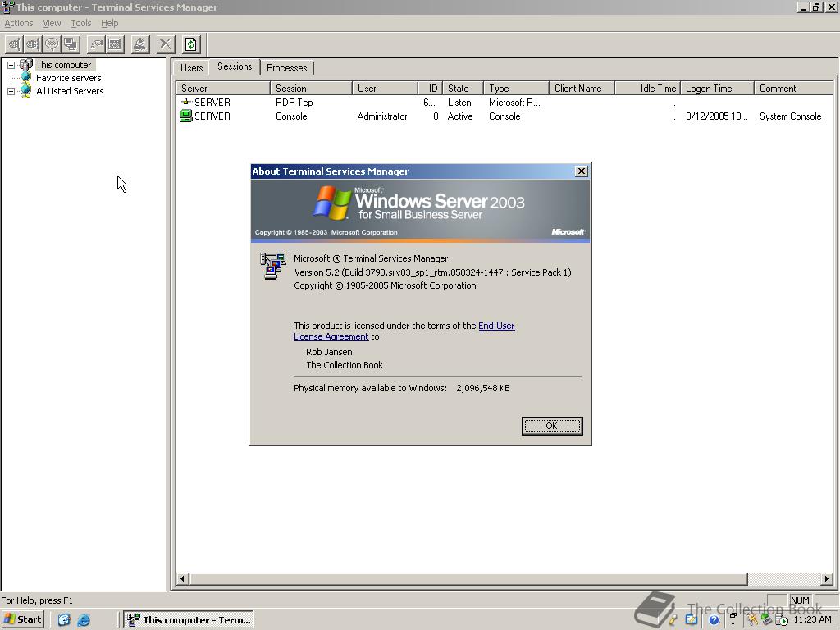The height and width of the screenshot is (630, 840).
Task: Click the horizontal scrollbar right arrow
Action: tap(827, 578)
